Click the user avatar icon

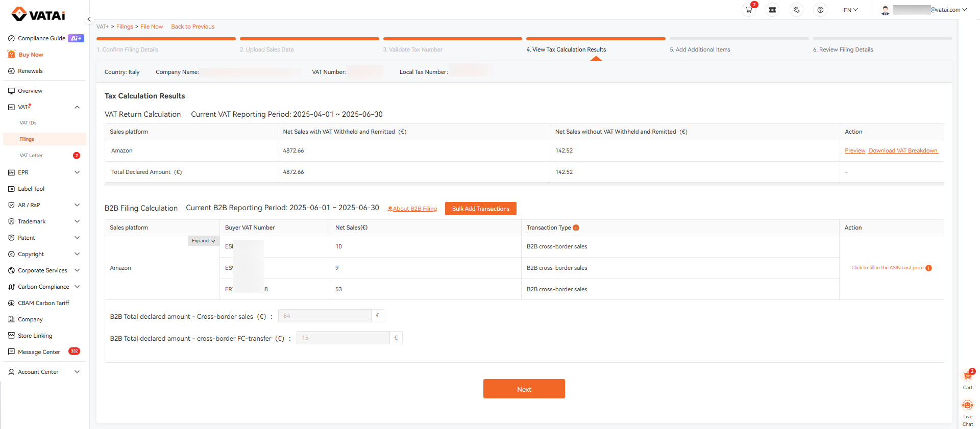[x=885, y=10]
